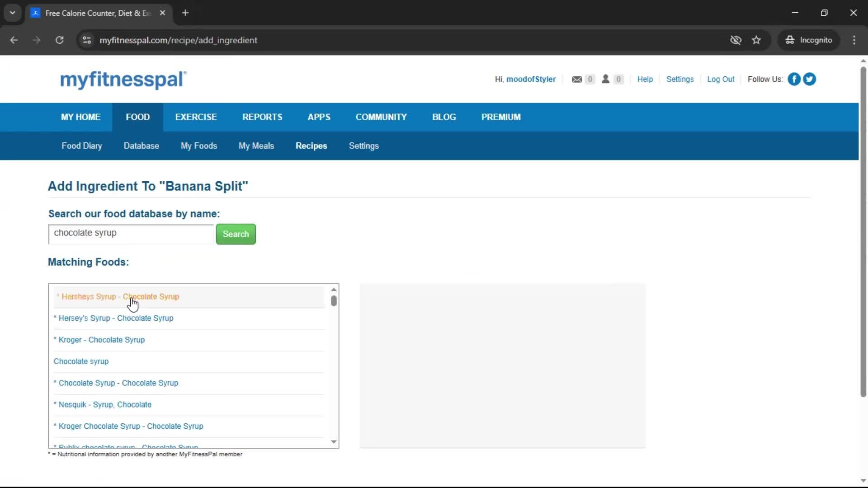Screen dimensions: 868x488
Task: Click the page scroll-down arrow
Action: pos(863,481)
